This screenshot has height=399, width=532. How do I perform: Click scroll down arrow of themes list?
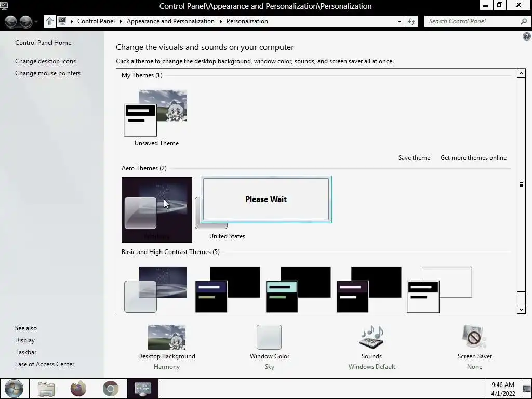521,309
